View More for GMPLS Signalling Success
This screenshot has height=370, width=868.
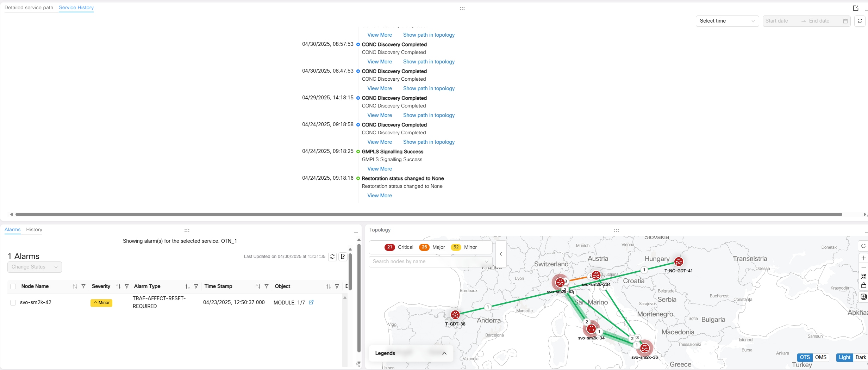click(x=380, y=169)
